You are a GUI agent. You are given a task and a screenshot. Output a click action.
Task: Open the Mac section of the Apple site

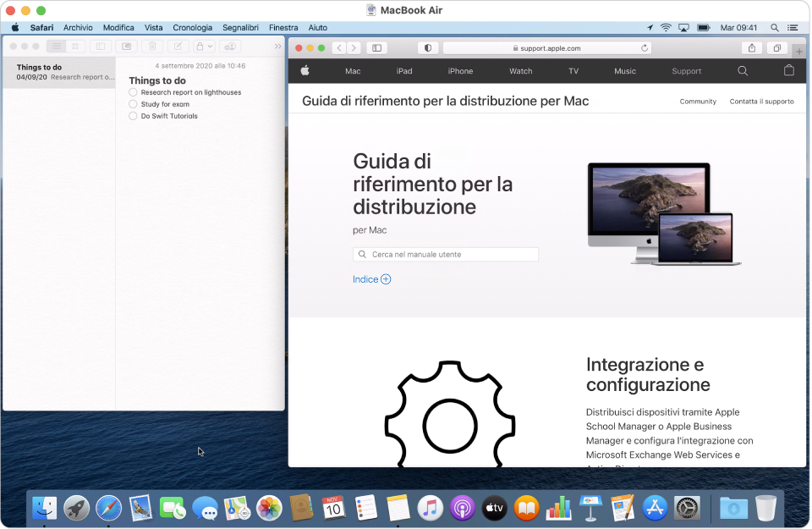[353, 71]
